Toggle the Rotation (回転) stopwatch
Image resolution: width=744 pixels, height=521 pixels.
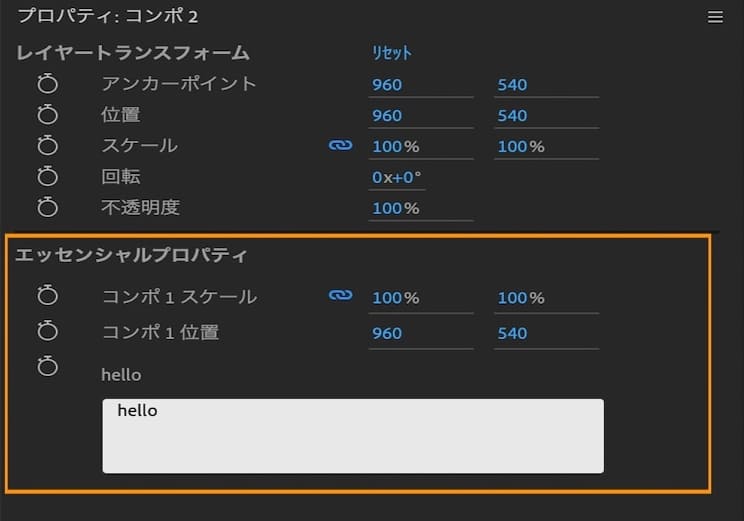point(48,177)
